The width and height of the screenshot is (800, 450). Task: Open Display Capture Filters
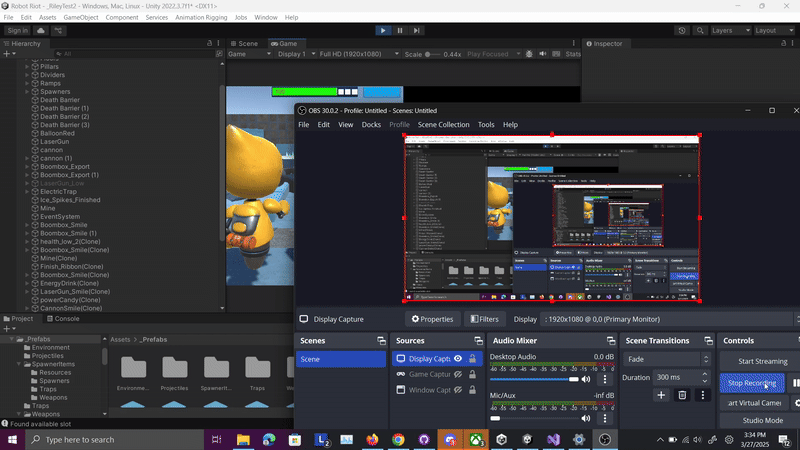click(485, 319)
